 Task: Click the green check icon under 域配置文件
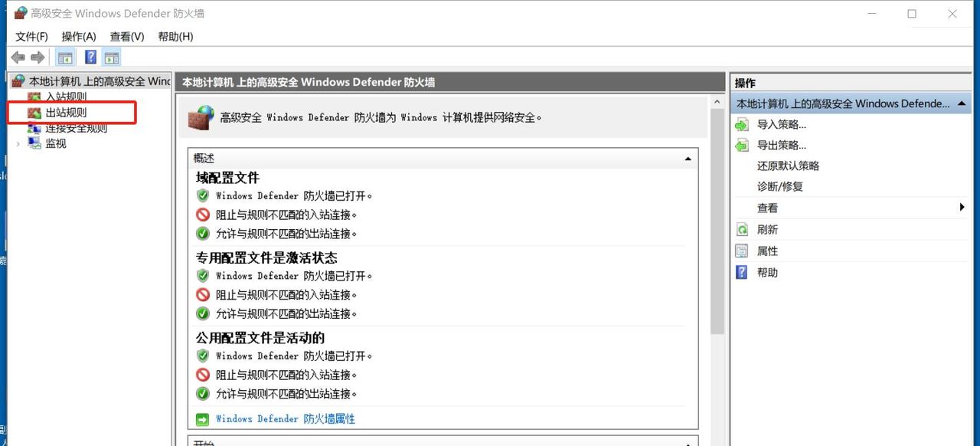pos(202,234)
